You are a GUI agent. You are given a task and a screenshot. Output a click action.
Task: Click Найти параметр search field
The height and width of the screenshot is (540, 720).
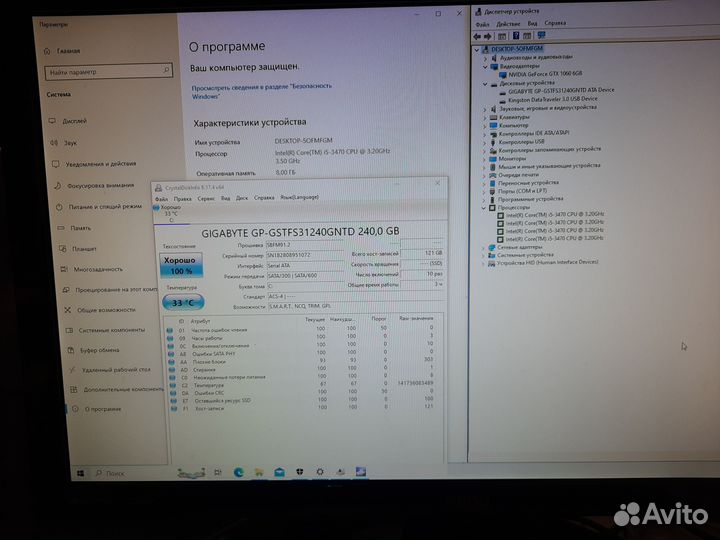(x=109, y=72)
